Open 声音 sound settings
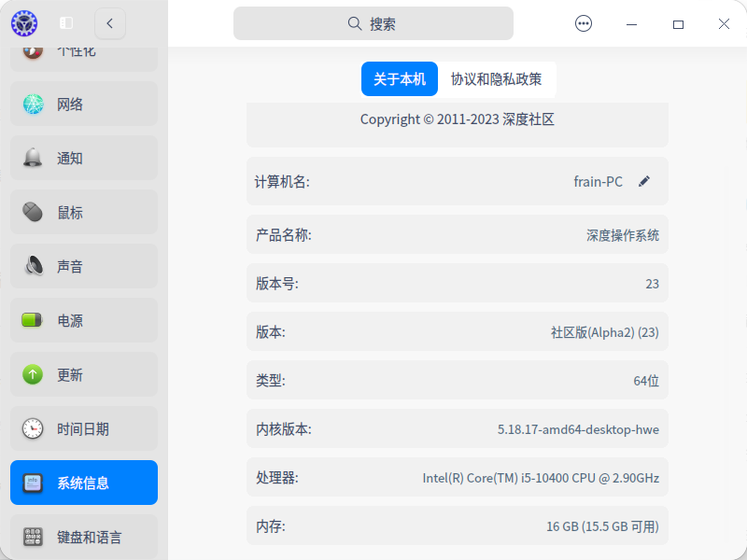747x560 pixels. (84, 266)
